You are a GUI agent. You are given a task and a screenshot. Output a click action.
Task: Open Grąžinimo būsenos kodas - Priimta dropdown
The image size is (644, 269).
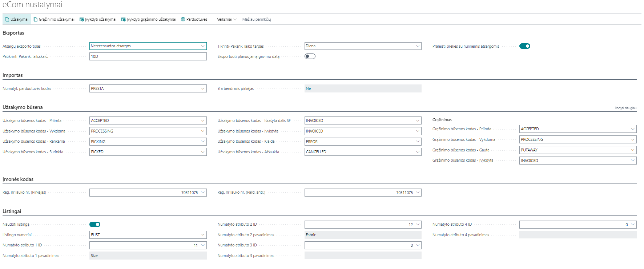(633, 129)
